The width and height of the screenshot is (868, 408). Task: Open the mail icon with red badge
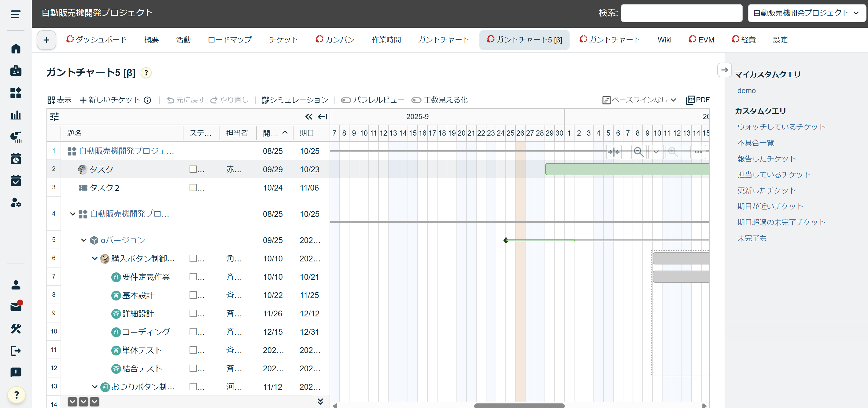[x=16, y=307]
